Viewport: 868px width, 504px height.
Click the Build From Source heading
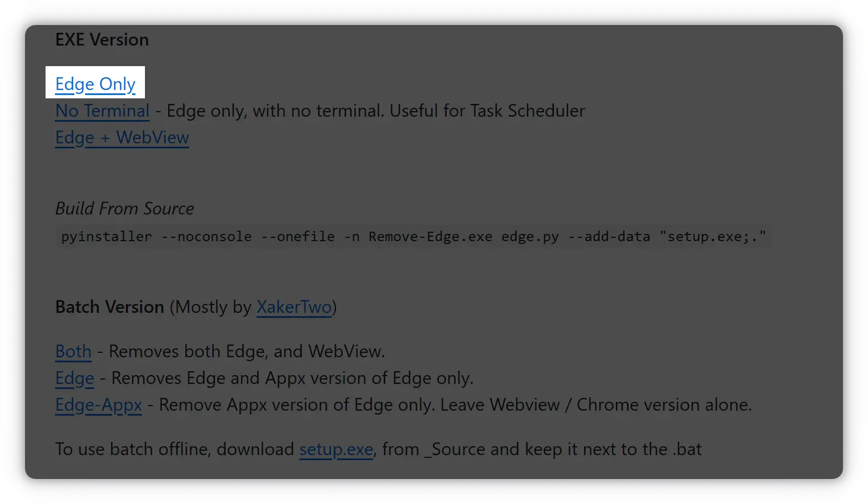124,208
